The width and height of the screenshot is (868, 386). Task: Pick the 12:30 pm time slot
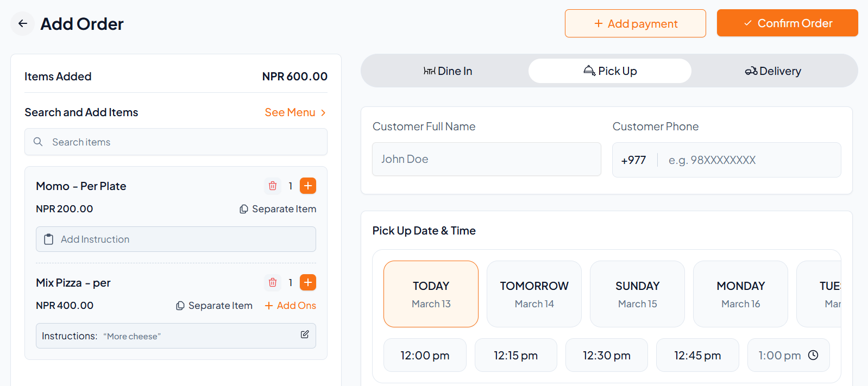tap(607, 356)
